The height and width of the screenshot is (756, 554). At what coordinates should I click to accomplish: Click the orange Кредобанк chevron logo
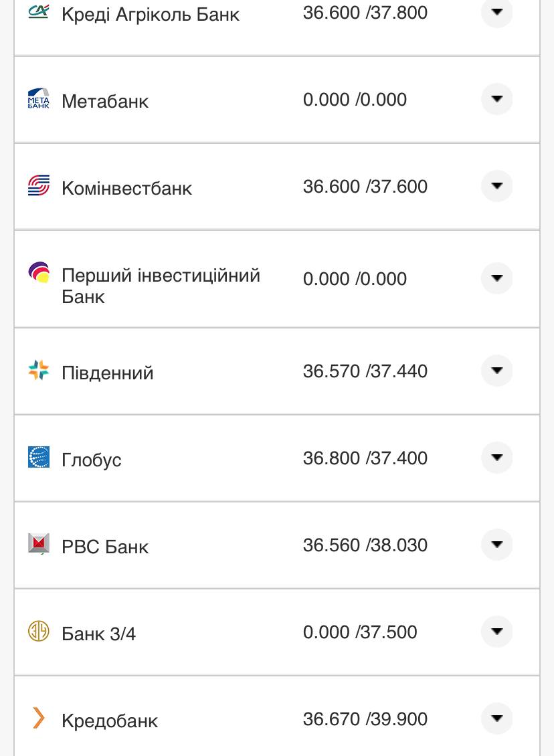coord(38,718)
